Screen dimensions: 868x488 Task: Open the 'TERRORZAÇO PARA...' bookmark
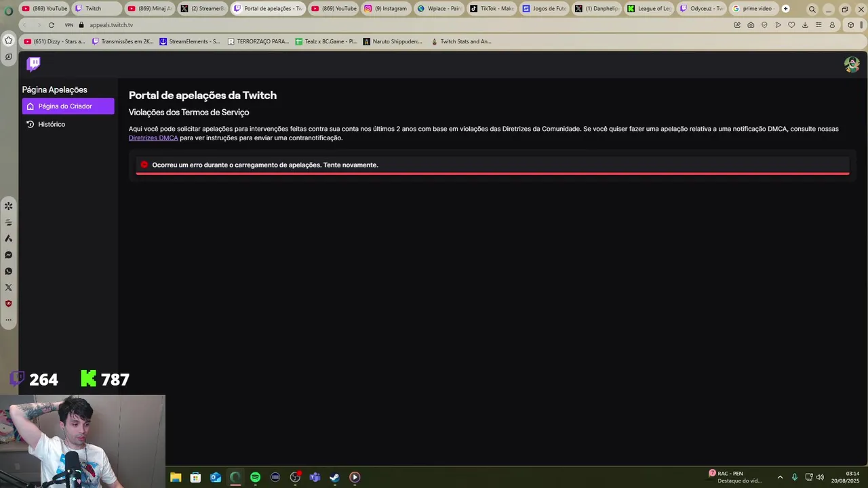pyautogui.click(x=258, y=41)
